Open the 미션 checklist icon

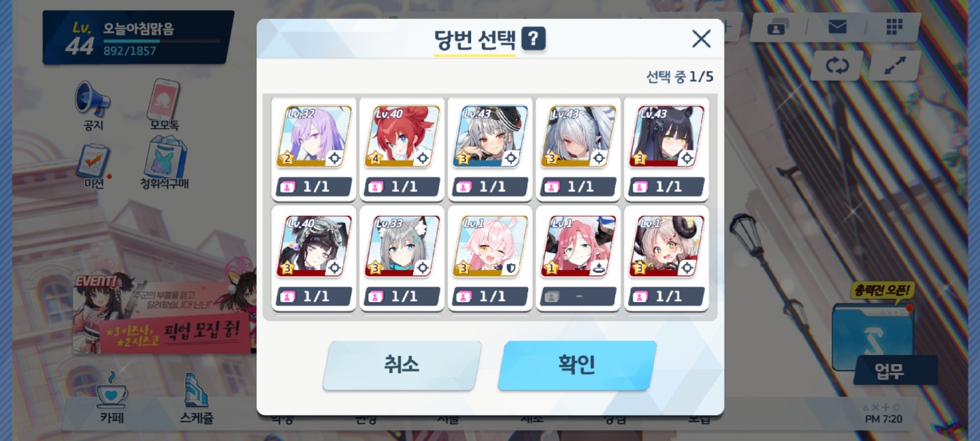[93, 161]
